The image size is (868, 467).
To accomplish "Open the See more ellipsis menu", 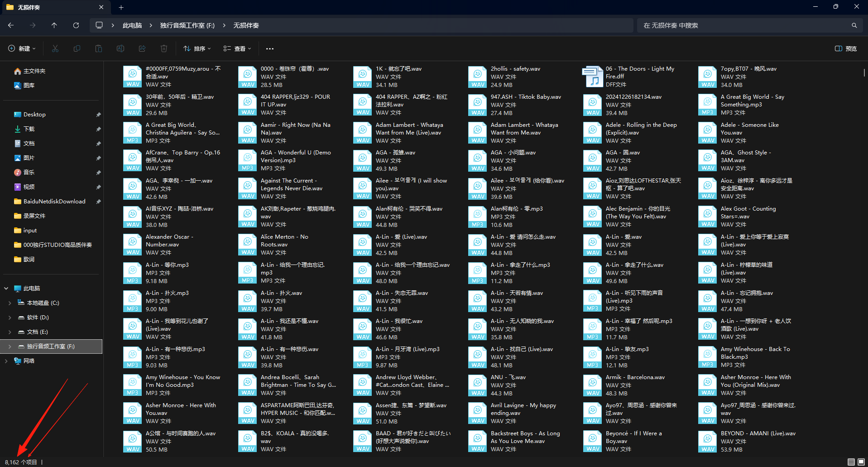I will click(x=270, y=48).
